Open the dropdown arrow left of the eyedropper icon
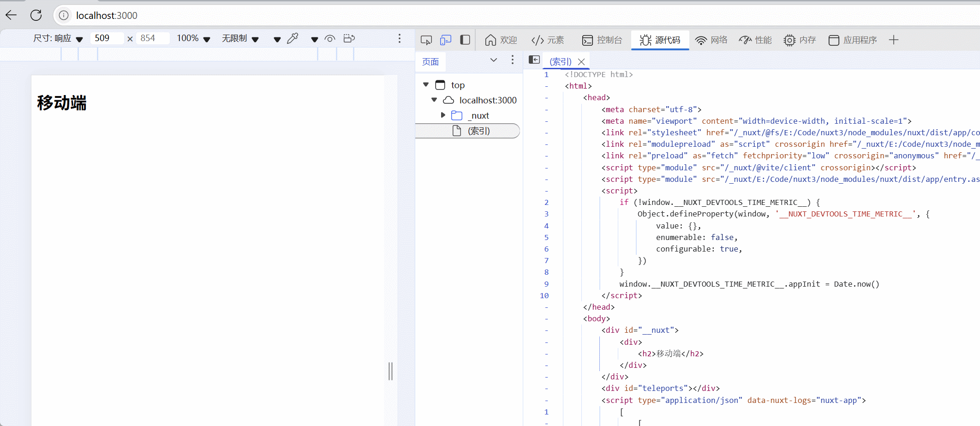This screenshot has width=980, height=426. coord(277,39)
